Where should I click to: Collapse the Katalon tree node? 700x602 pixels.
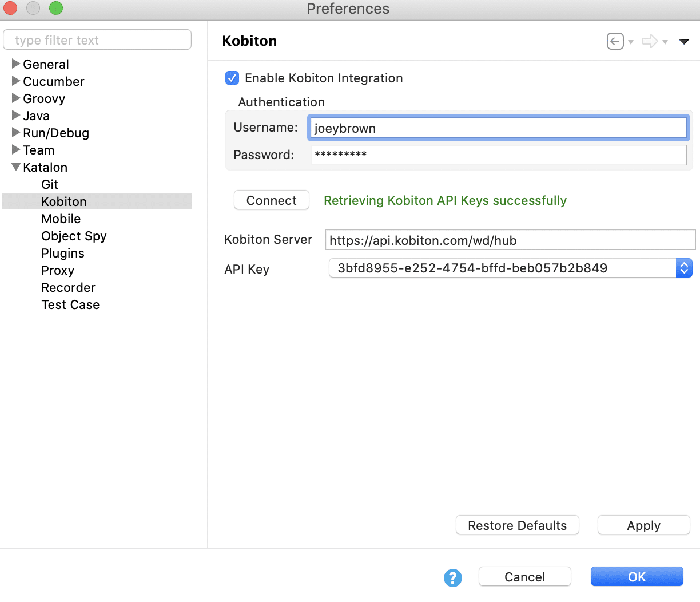coord(16,167)
